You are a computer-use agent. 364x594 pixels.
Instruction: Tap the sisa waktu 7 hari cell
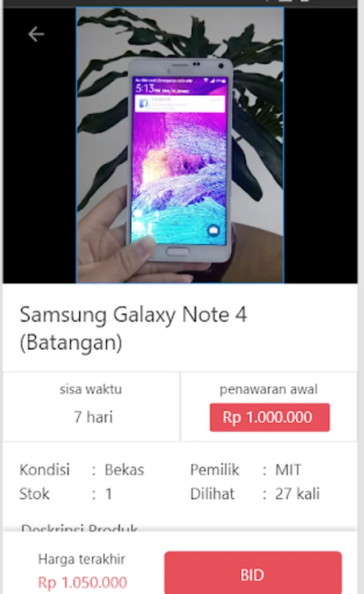91,407
